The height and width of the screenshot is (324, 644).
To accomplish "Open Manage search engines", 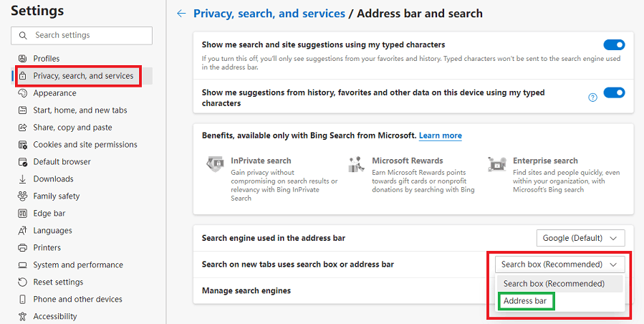I will pyautogui.click(x=246, y=291).
